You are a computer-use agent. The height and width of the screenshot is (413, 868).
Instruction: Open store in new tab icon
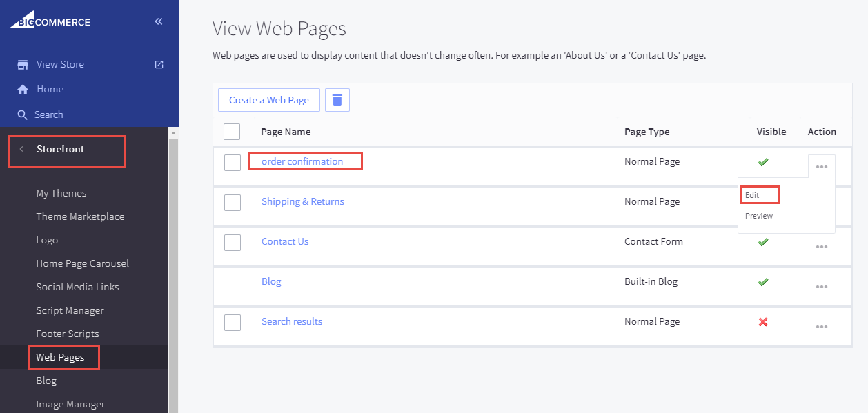point(159,64)
